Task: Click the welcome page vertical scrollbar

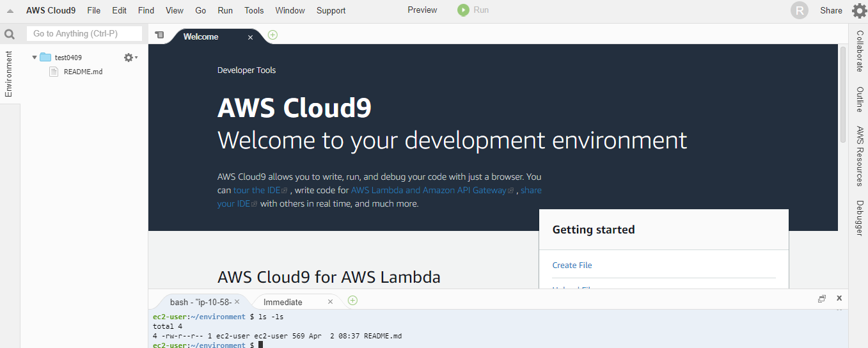Action: (x=842, y=95)
